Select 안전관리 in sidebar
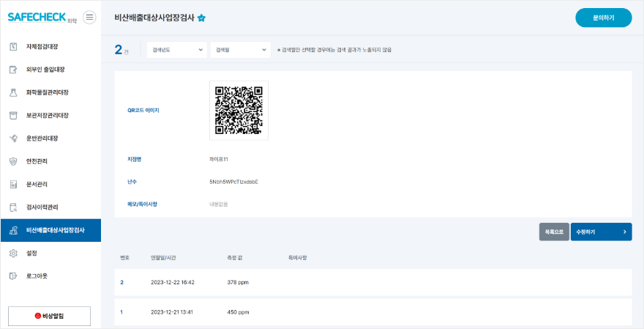The height and width of the screenshot is (329, 644). 51,161
